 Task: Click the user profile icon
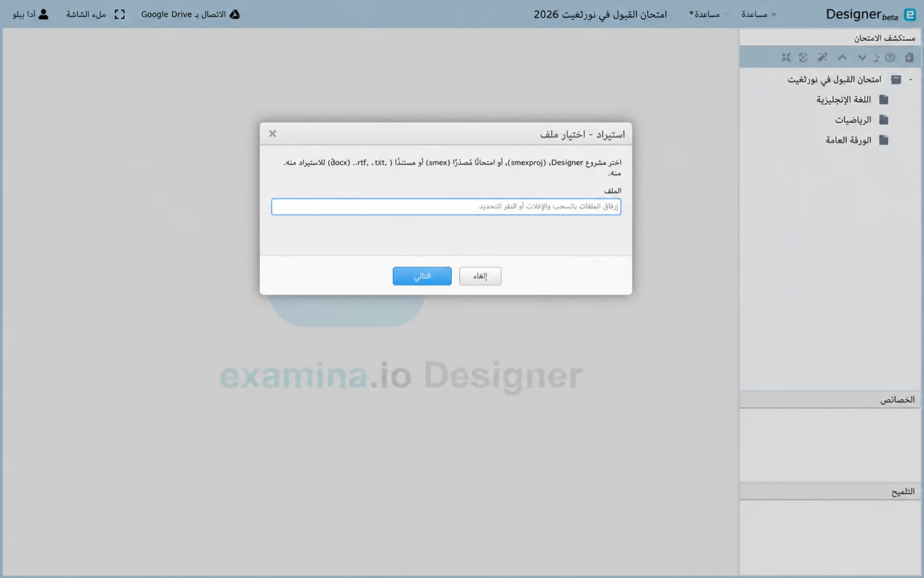click(x=43, y=14)
